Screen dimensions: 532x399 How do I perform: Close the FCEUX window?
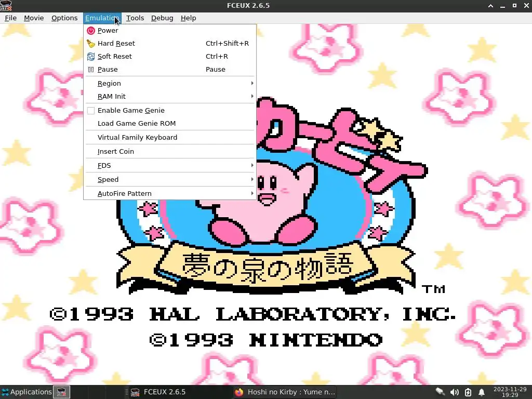[x=526, y=6]
